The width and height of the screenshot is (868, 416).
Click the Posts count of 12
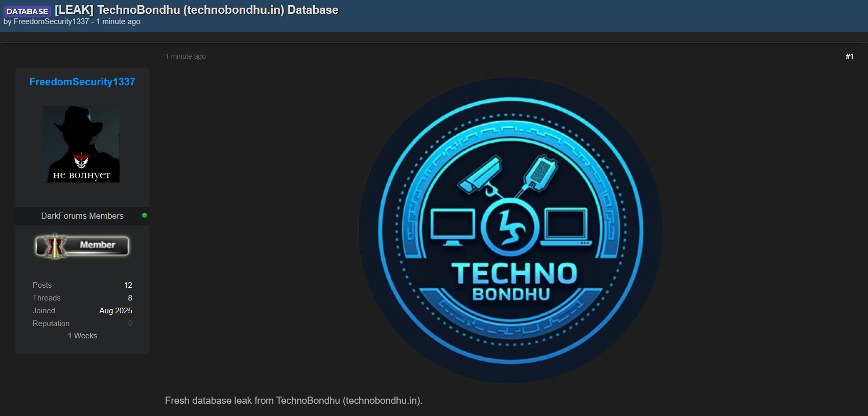point(128,285)
